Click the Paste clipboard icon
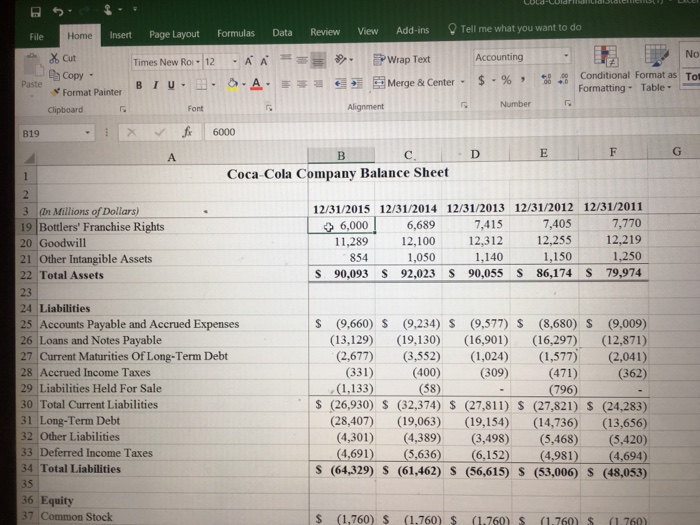Screen dimensions: 700x525 [x=32, y=67]
